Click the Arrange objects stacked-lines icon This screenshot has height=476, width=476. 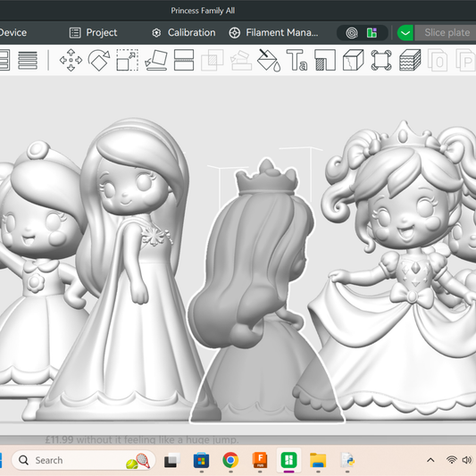pyautogui.click(x=28, y=60)
